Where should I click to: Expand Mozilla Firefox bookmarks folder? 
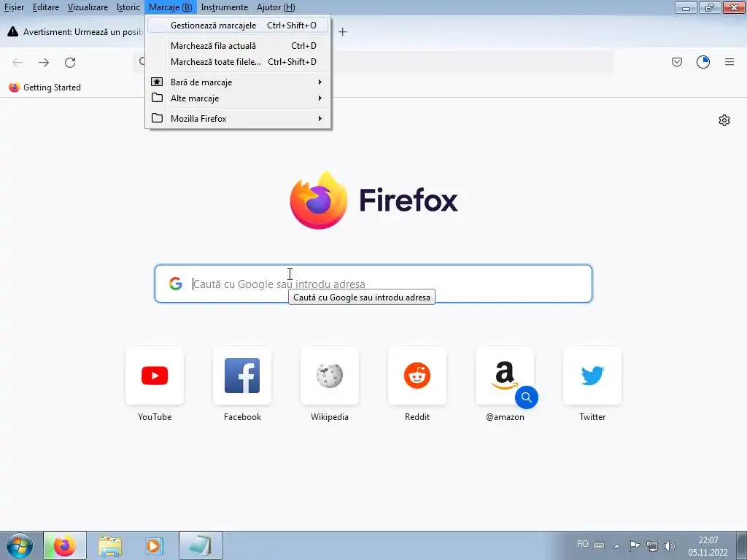point(238,119)
